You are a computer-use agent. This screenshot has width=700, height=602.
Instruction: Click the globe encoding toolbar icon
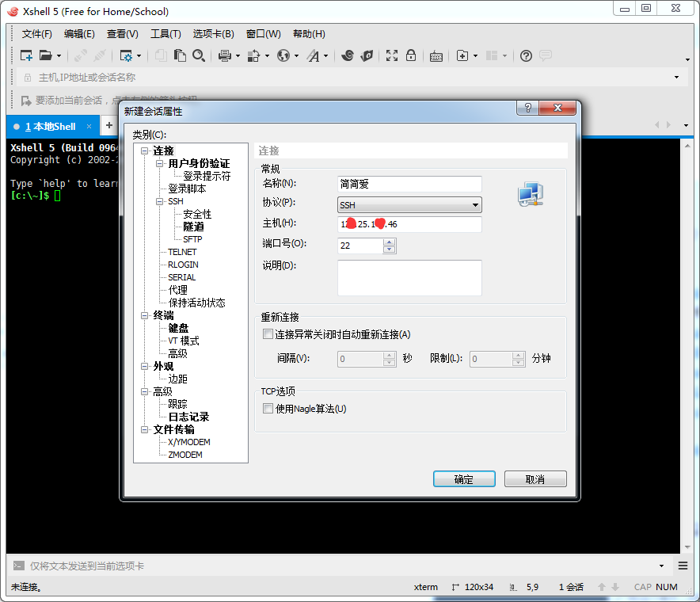[283, 55]
